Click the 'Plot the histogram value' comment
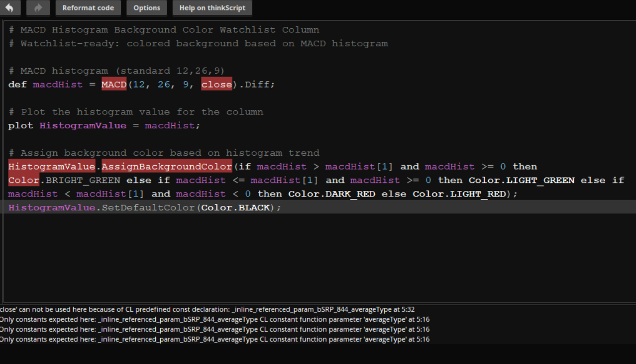The image size is (636, 364). (142, 112)
